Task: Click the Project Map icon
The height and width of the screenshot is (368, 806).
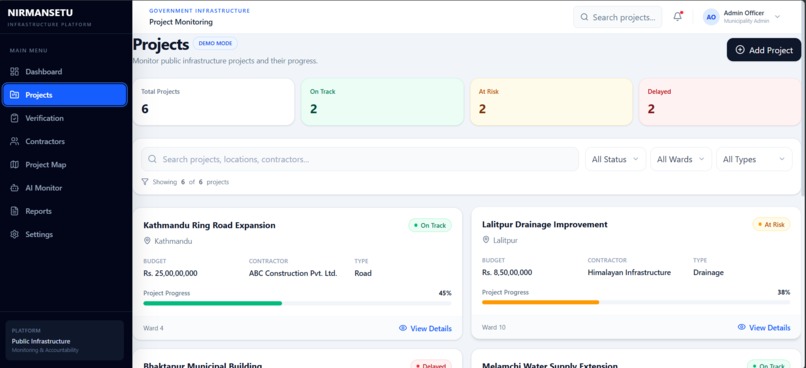Action: [14, 164]
